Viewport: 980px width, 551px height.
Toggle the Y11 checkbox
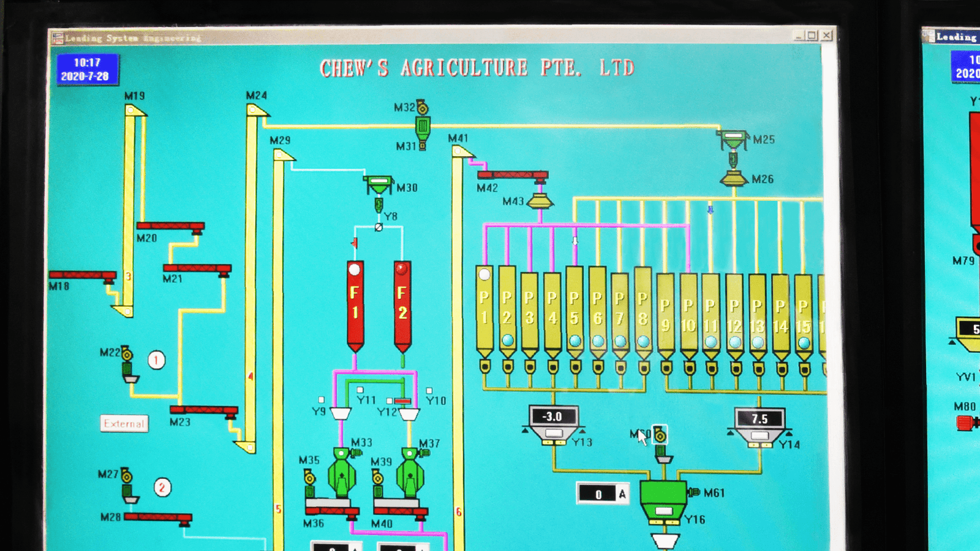click(360, 390)
